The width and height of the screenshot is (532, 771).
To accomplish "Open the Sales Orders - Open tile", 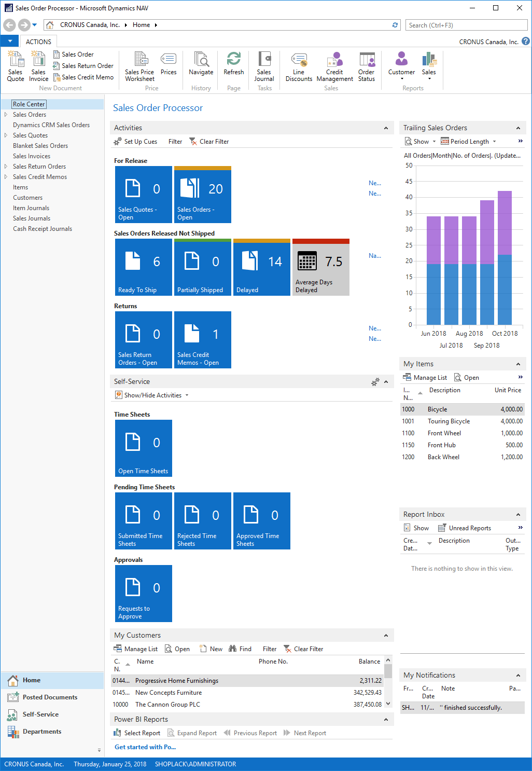I will (x=203, y=195).
